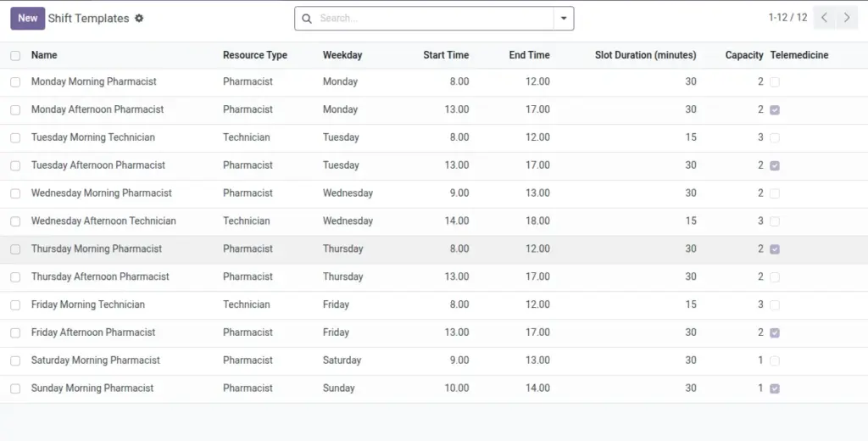
Task: Sort by the Weekday column header
Action: pos(342,55)
